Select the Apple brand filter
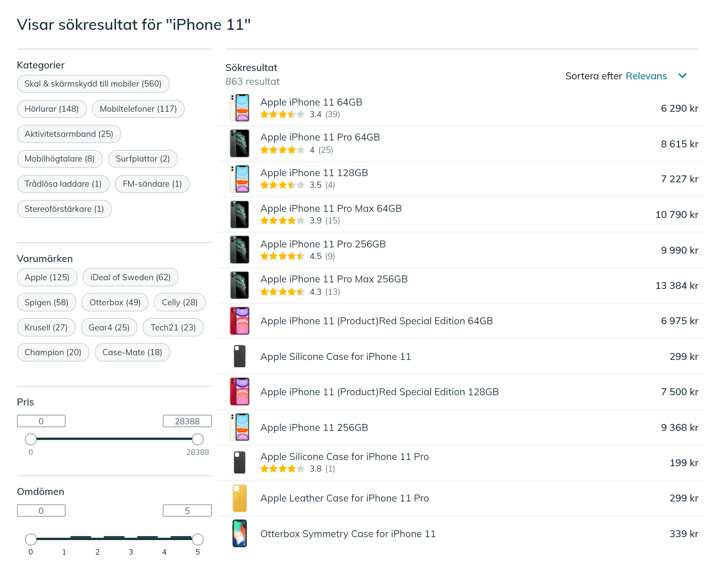Image resolution: width=728 pixels, height=583 pixels. 46,277
